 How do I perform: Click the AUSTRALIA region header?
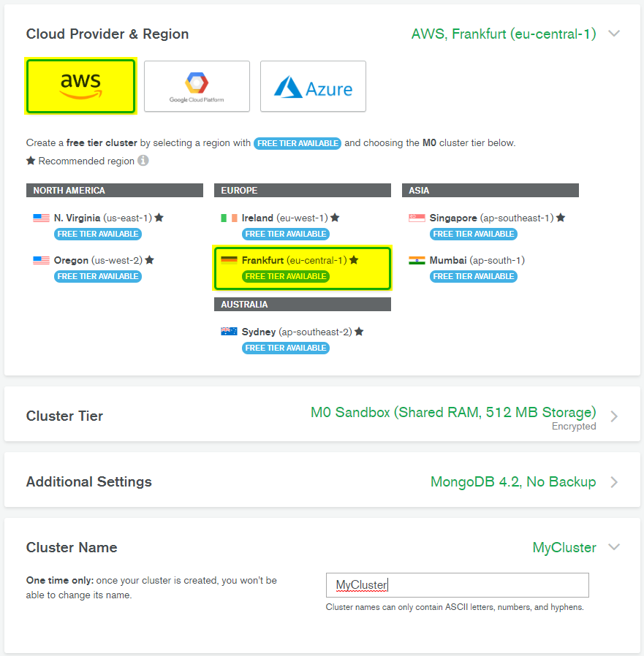coord(303,304)
